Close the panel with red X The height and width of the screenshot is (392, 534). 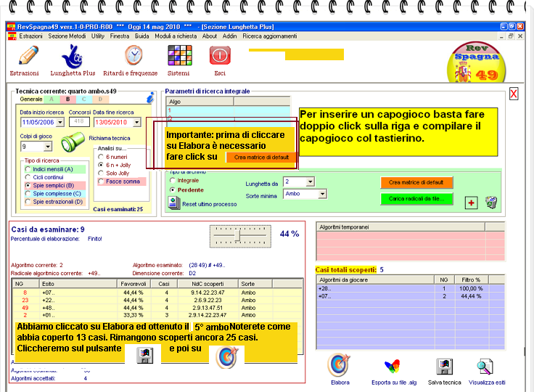(514, 94)
